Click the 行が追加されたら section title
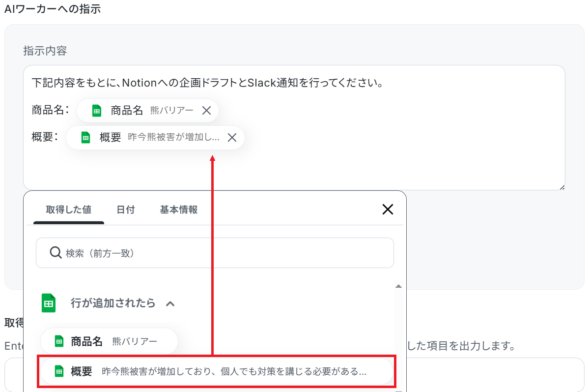 [x=113, y=302]
